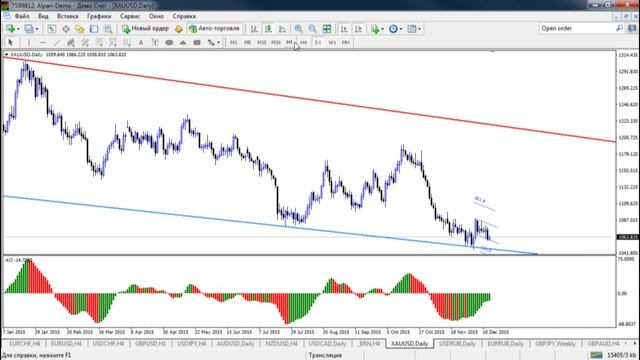Open the community chat icon
640x360 pixels.
coord(632,28)
